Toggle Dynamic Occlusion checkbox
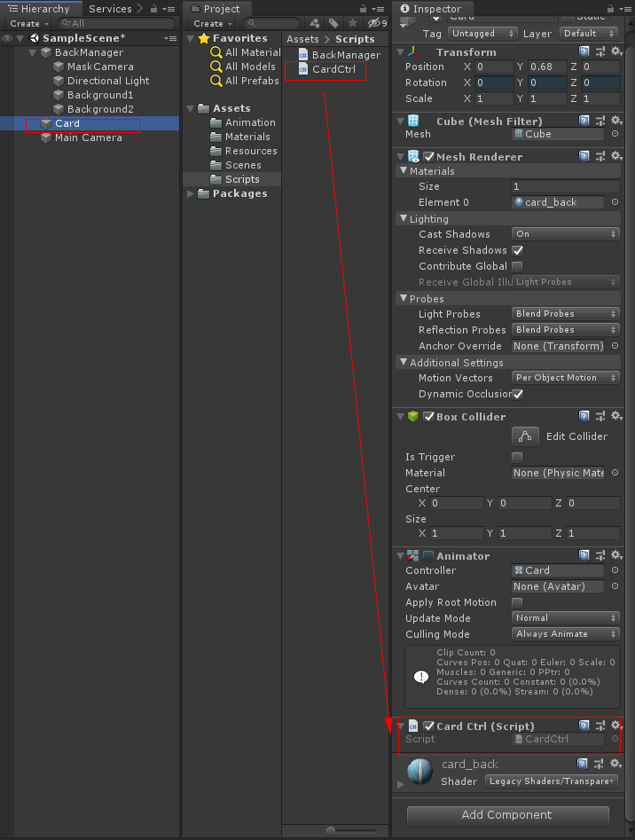This screenshot has width=635, height=840. pos(517,394)
